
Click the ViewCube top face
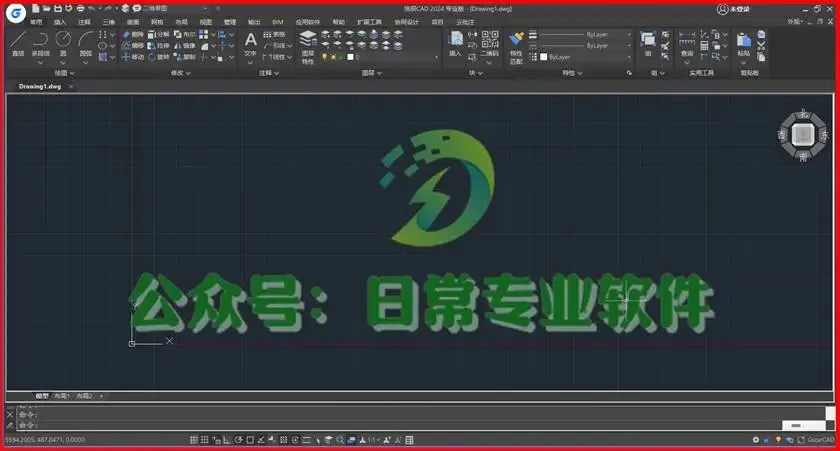[x=802, y=134]
